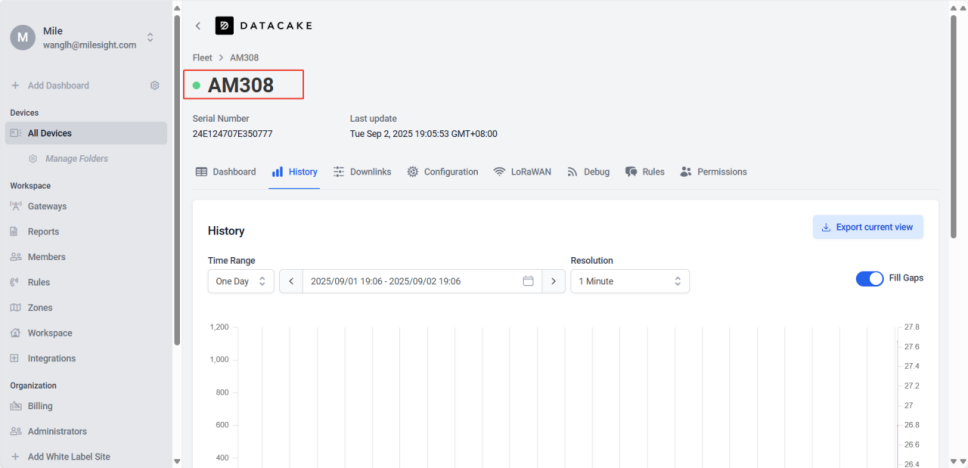Click the sidebar Rules icon
This screenshot has width=968, height=468.
[x=15, y=282]
